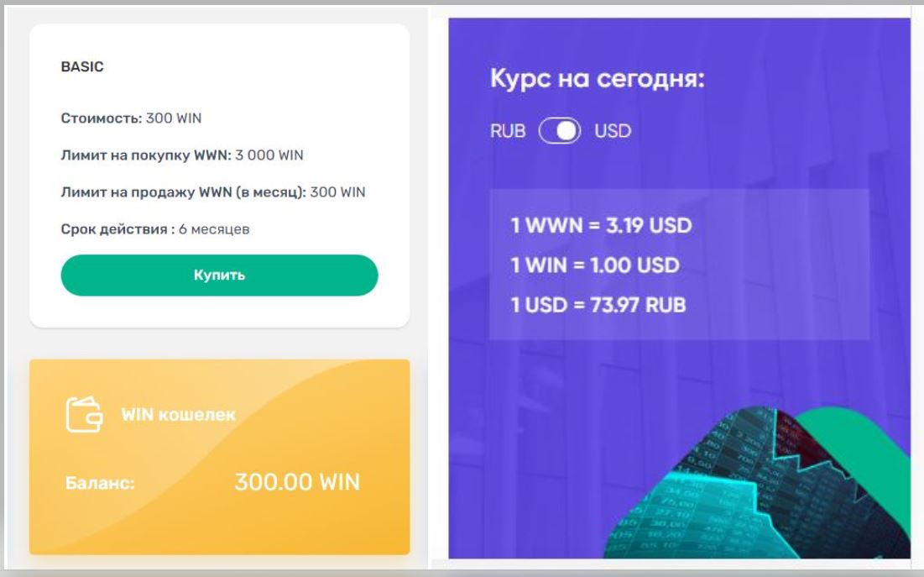The width and height of the screenshot is (924, 577).
Task: Click the Лимит на покупку WWN line
Action: 182,155
